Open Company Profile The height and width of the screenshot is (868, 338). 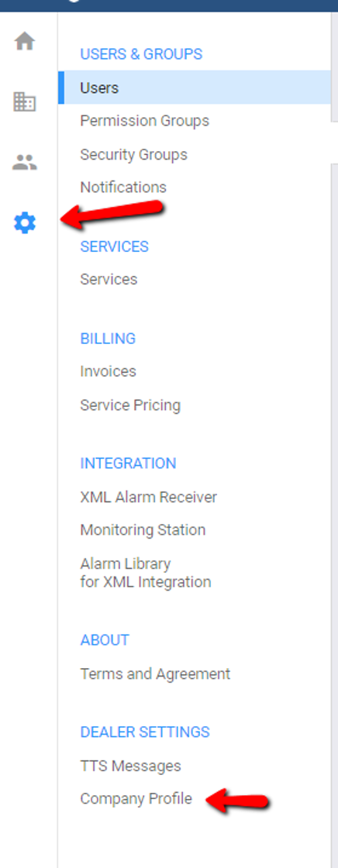click(136, 799)
